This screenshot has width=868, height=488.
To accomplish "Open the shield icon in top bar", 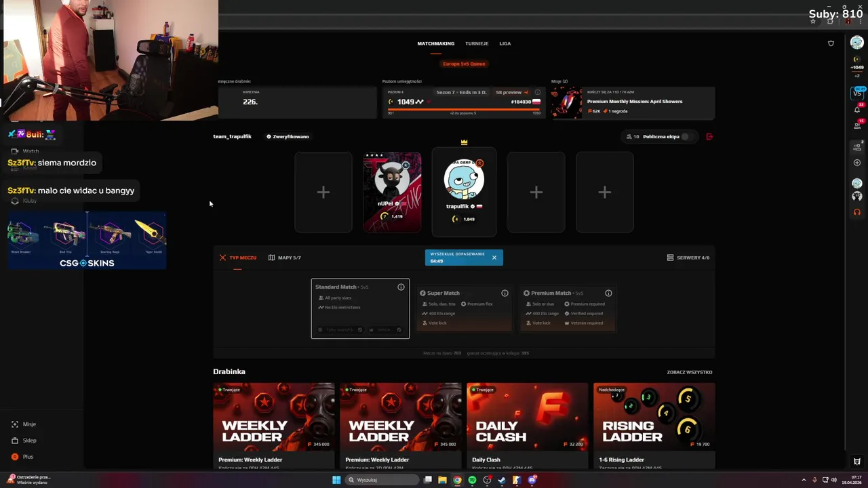I will coord(831,43).
